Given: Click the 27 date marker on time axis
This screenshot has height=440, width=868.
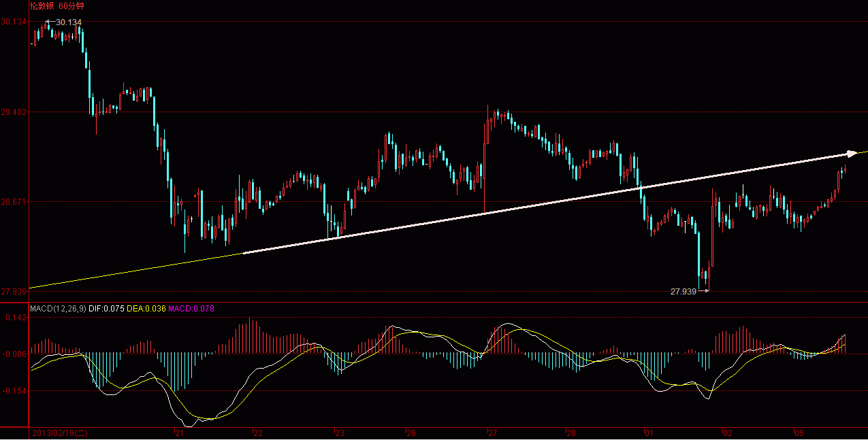Looking at the screenshot, I should tap(494, 433).
